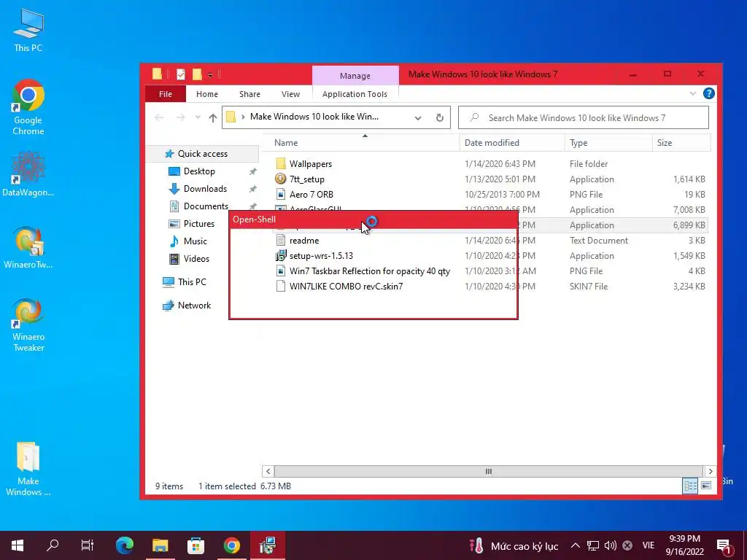747x560 pixels.
Task: Select the Wallpapers folder
Action: point(311,164)
